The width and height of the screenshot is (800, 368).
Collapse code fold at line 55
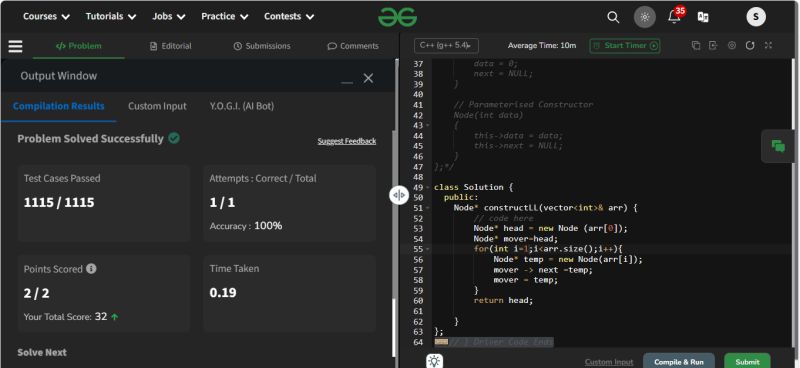[428, 249]
